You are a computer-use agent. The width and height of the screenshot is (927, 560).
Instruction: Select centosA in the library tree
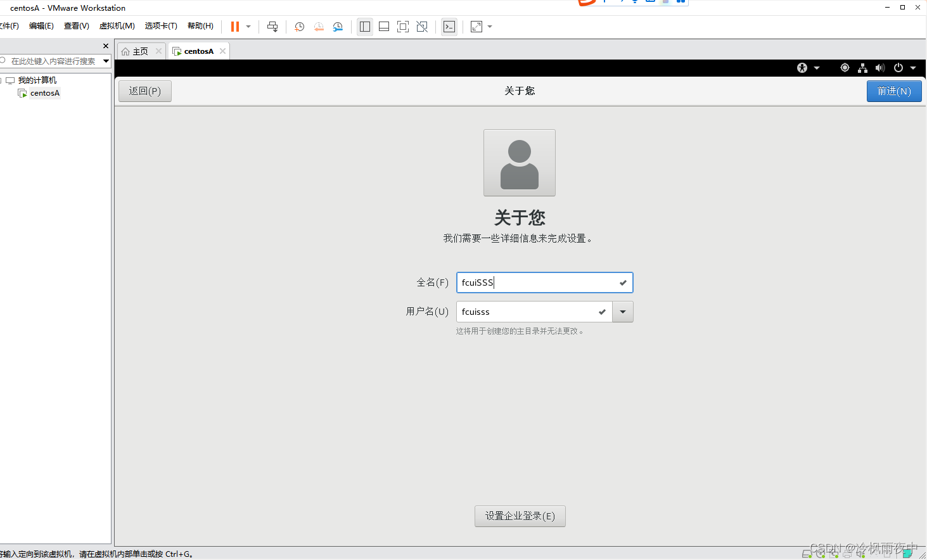click(45, 93)
